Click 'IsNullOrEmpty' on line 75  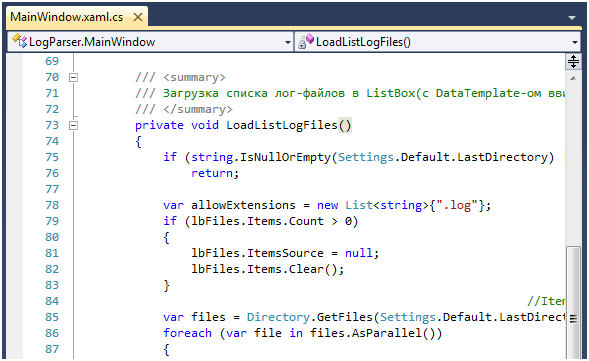pos(285,157)
